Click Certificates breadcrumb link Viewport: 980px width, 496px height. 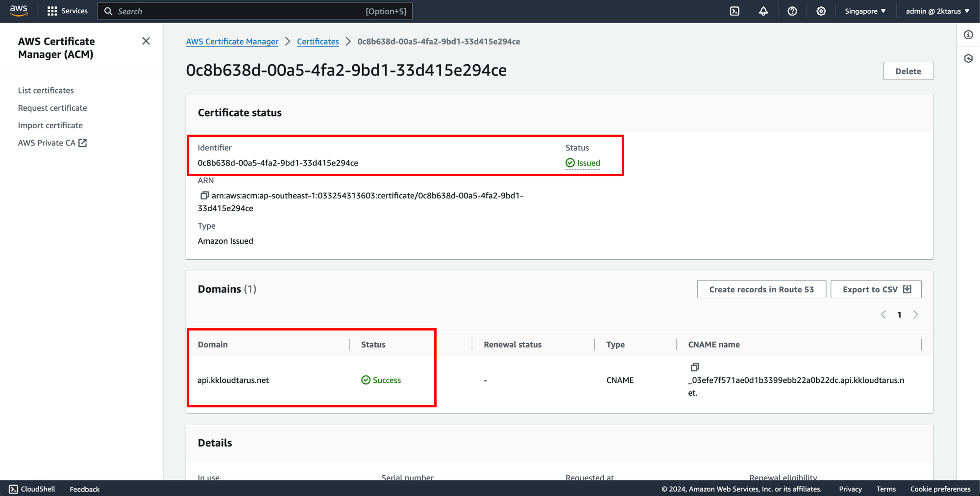(x=318, y=42)
